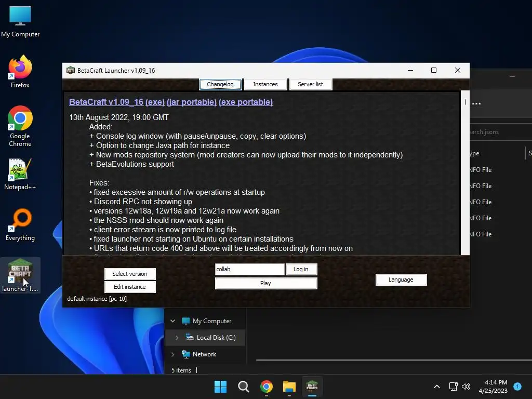This screenshot has height=399, width=532.
Task: Open the notification badge in the tray
Action: (x=517, y=386)
